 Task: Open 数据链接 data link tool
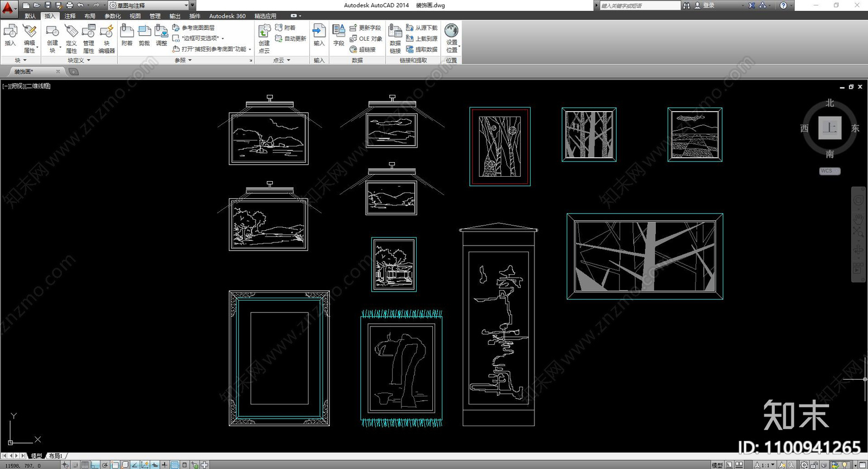[395, 38]
